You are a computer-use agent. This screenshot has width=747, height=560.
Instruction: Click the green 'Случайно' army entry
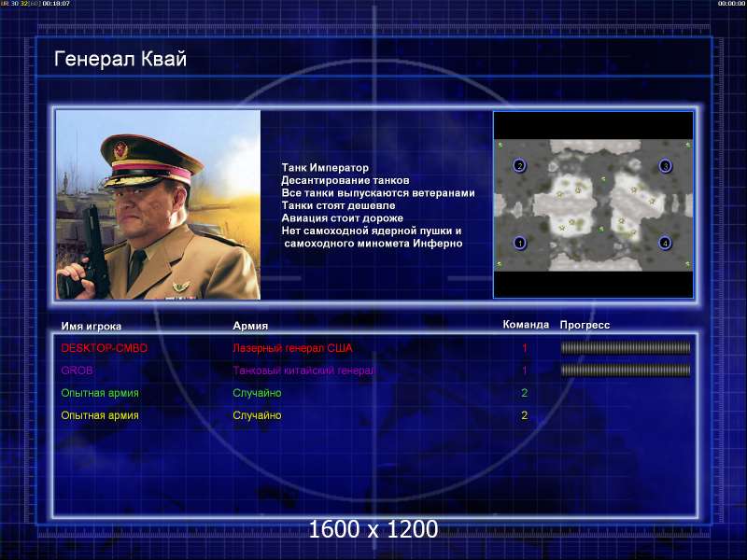pyautogui.click(x=257, y=393)
